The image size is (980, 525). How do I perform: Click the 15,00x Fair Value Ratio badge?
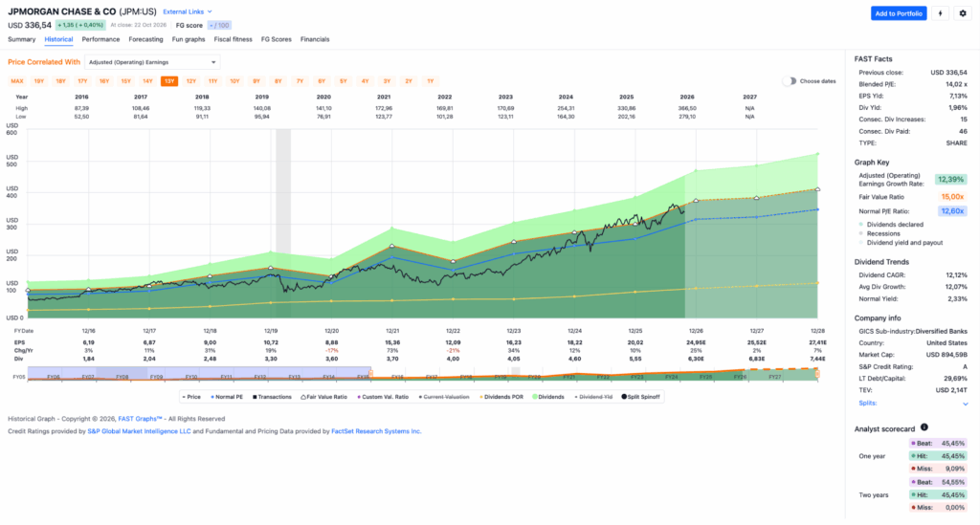point(952,197)
